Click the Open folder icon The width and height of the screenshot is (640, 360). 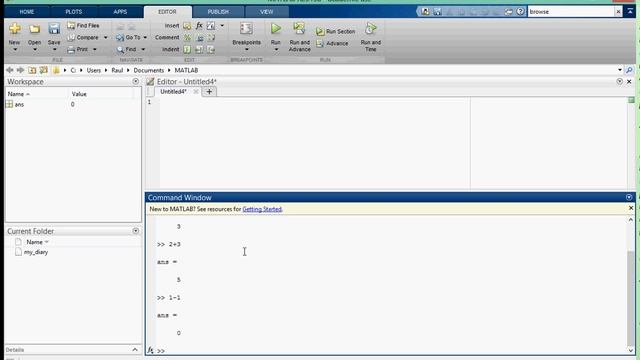(x=34, y=29)
